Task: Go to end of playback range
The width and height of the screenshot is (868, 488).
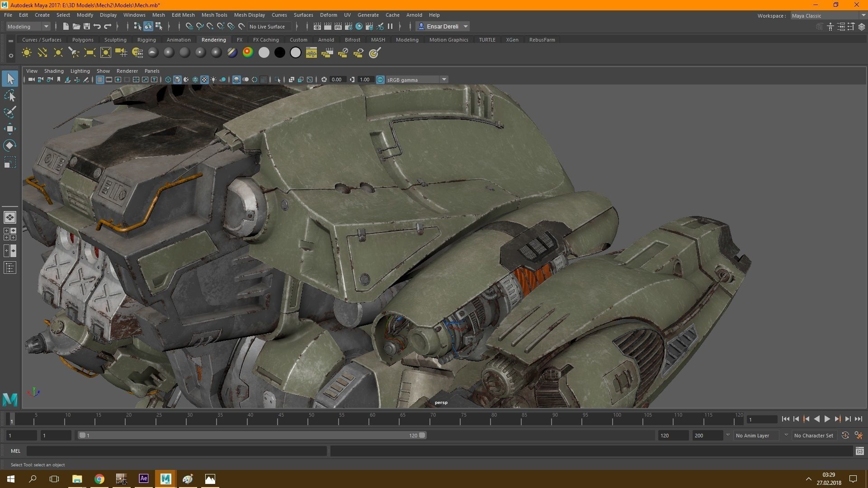Action: click(x=859, y=419)
